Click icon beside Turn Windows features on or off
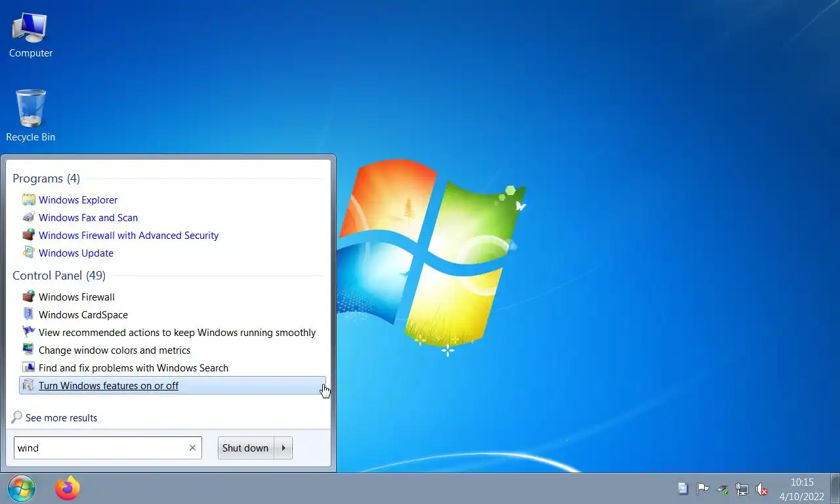 coord(28,385)
